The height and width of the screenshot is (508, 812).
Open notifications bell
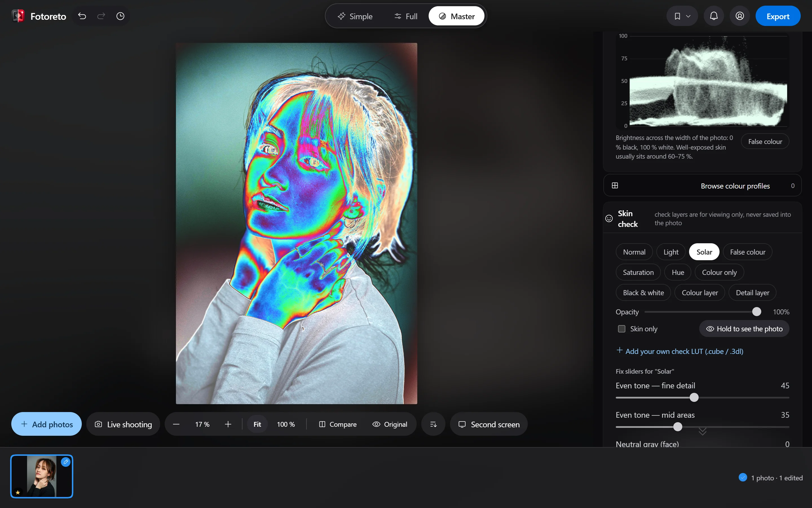point(714,16)
